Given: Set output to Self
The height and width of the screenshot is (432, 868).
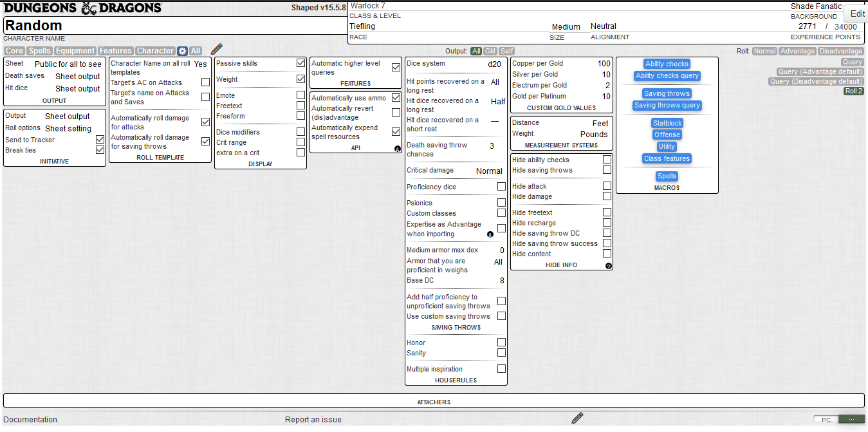Looking at the screenshot, I should [x=507, y=51].
